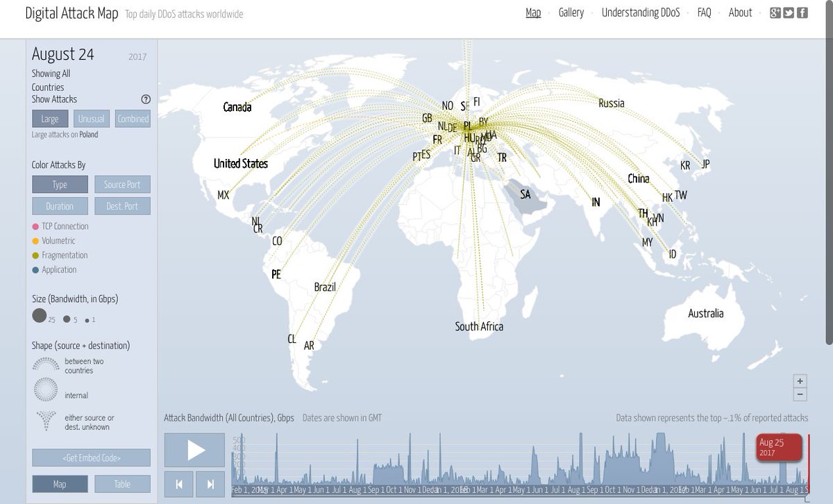Switch to Table view

coord(122,484)
